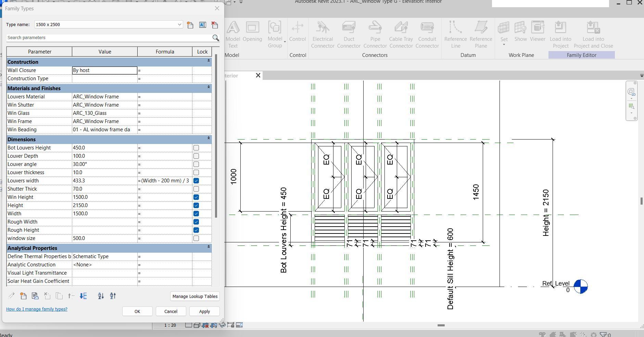Sort parameters in ascending A-Z order
The width and height of the screenshot is (644, 337).
101,296
